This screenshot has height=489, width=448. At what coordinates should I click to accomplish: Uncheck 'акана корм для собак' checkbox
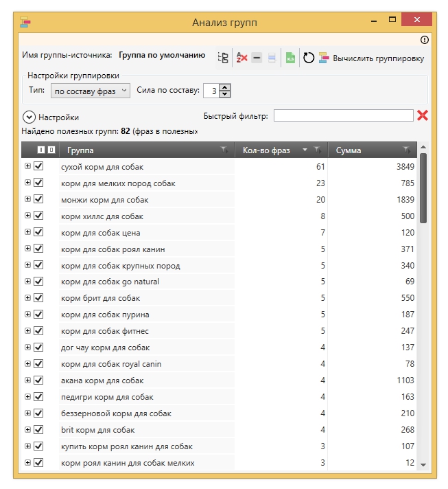[38, 380]
